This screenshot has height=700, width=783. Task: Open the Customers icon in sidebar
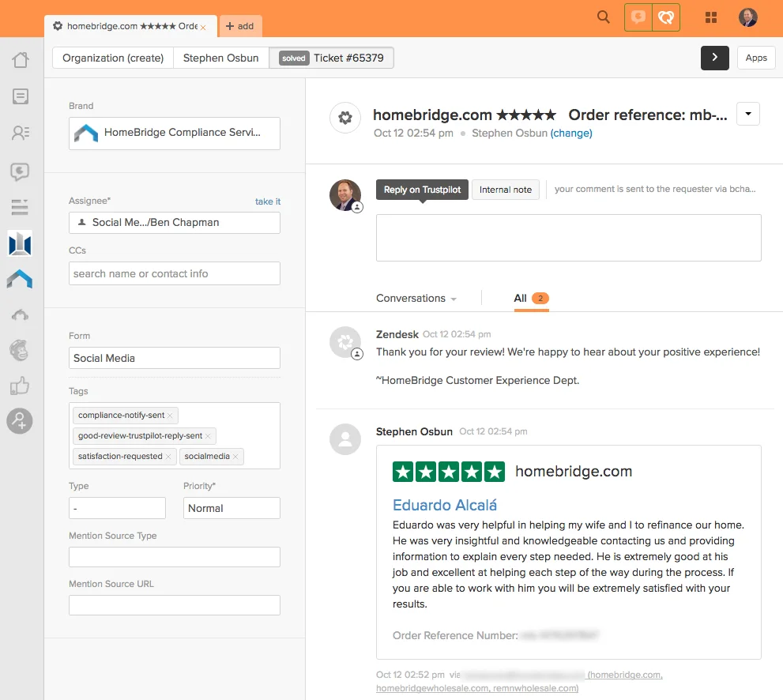(21, 133)
